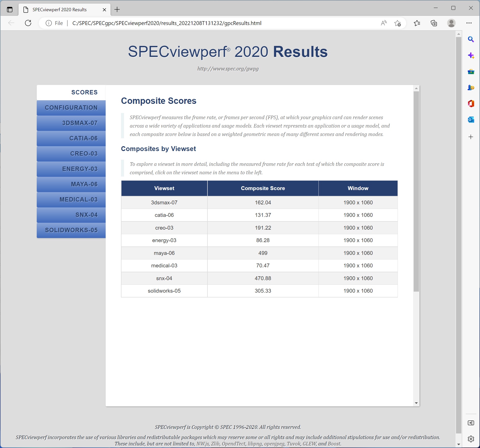Open the SNX-04 viewset details
The height and width of the screenshot is (448, 480).
click(x=71, y=215)
